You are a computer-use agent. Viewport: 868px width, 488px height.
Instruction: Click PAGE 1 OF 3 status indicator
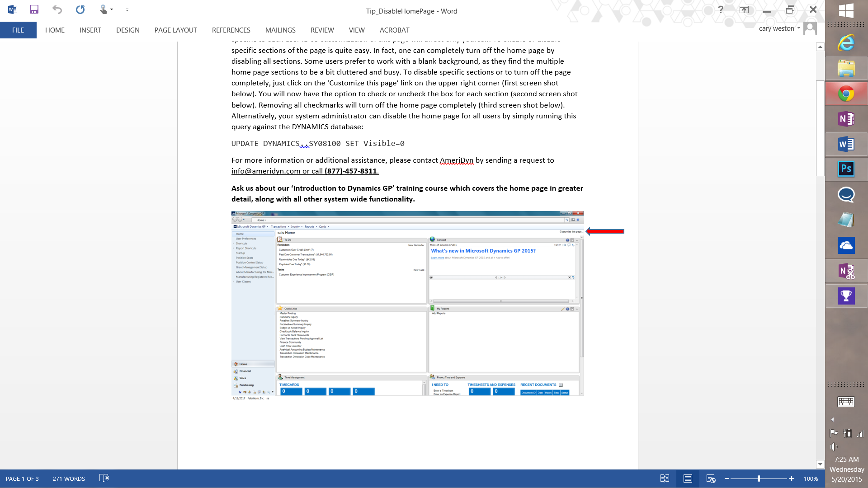pyautogui.click(x=22, y=479)
